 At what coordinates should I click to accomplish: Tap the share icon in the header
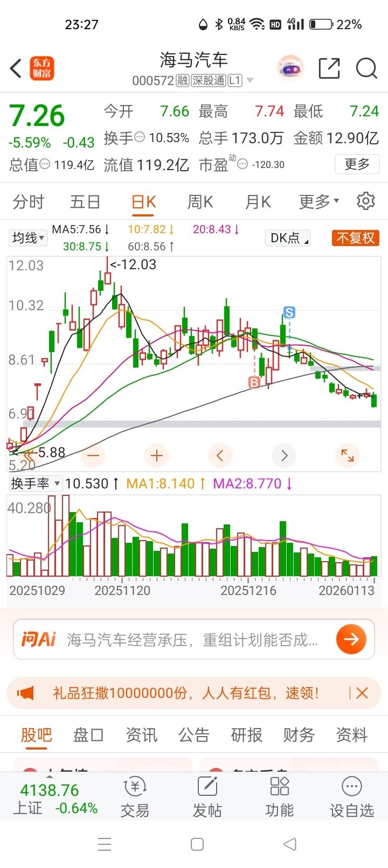(329, 68)
